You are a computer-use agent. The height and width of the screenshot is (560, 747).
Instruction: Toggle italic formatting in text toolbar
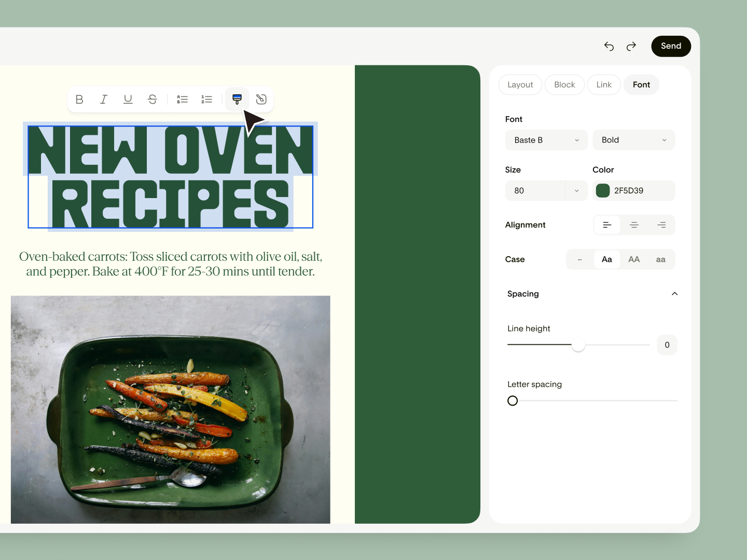[x=104, y=99]
